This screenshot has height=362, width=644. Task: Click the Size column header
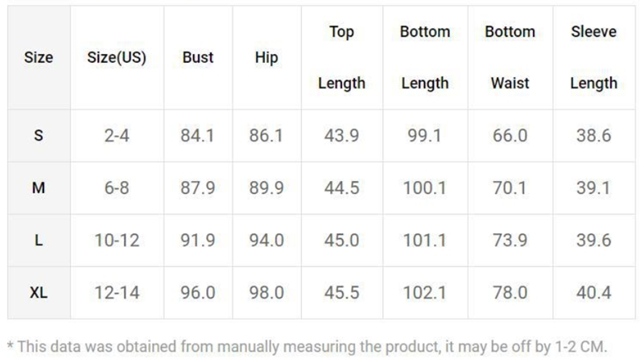(39, 58)
